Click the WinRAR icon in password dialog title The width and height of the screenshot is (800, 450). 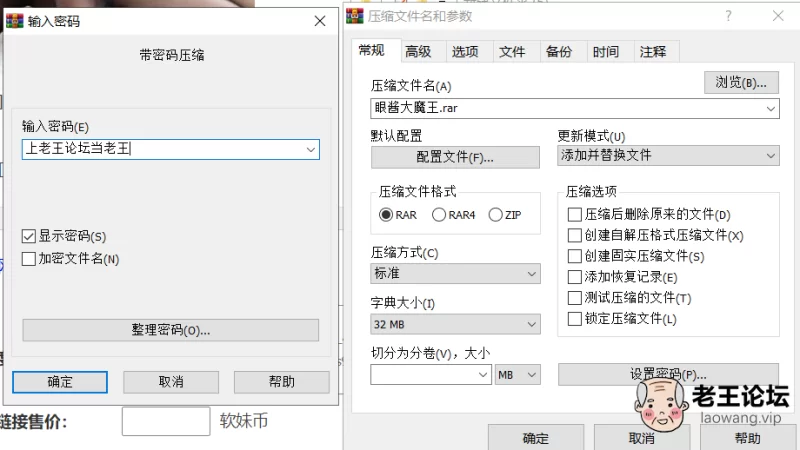click(14, 21)
